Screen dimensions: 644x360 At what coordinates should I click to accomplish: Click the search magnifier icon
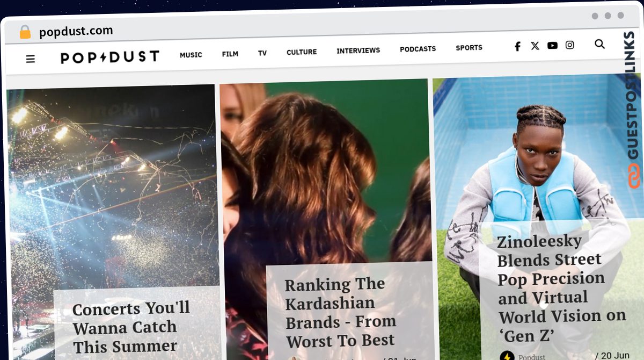pyautogui.click(x=600, y=44)
